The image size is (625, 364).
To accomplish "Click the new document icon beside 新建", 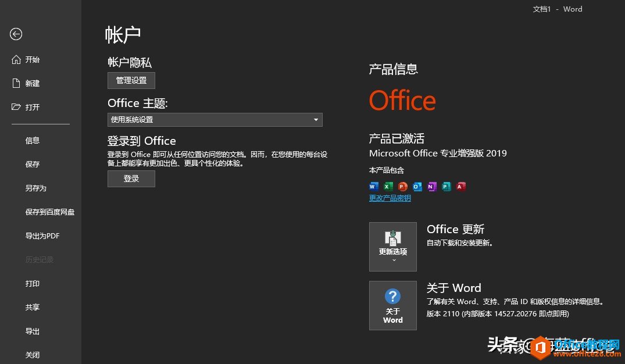I will [x=16, y=83].
